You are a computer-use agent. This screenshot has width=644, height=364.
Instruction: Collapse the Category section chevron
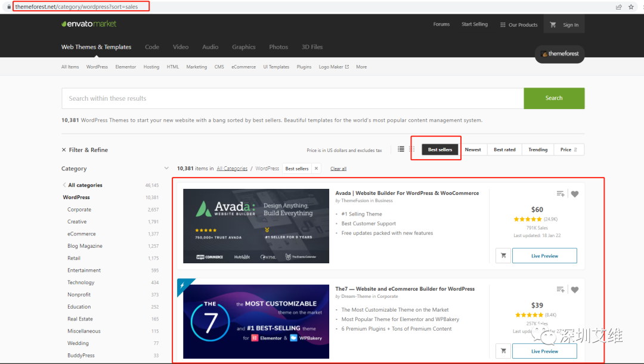(166, 168)
